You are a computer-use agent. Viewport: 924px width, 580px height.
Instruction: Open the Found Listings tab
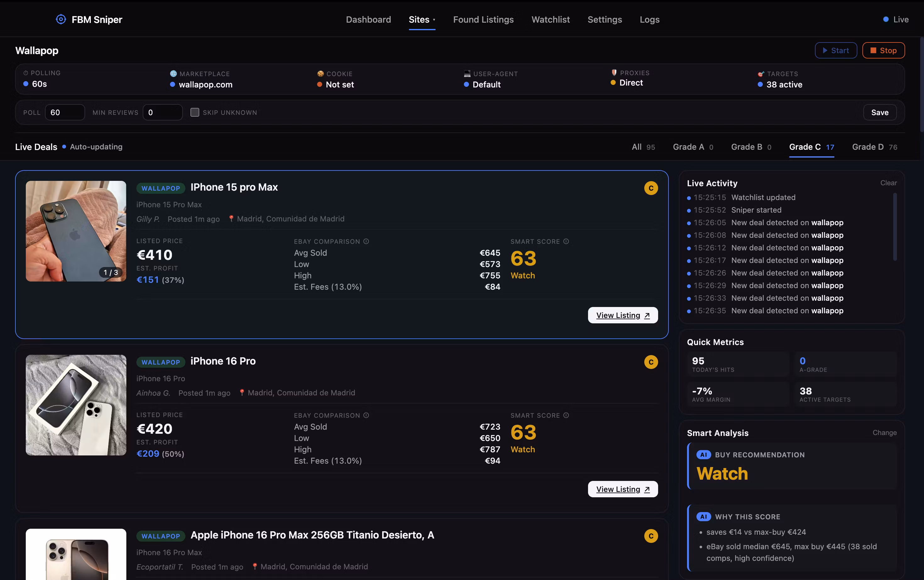coord(483,20)
